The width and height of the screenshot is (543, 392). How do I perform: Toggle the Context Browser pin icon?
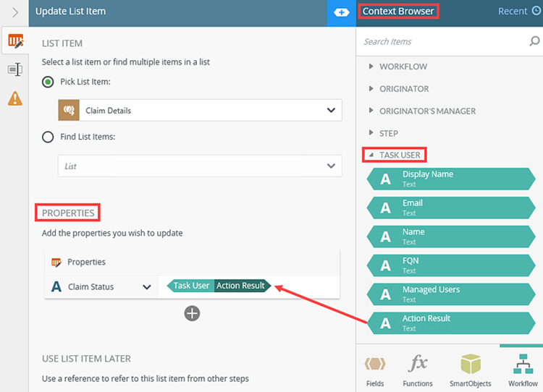tap(341, 12)
